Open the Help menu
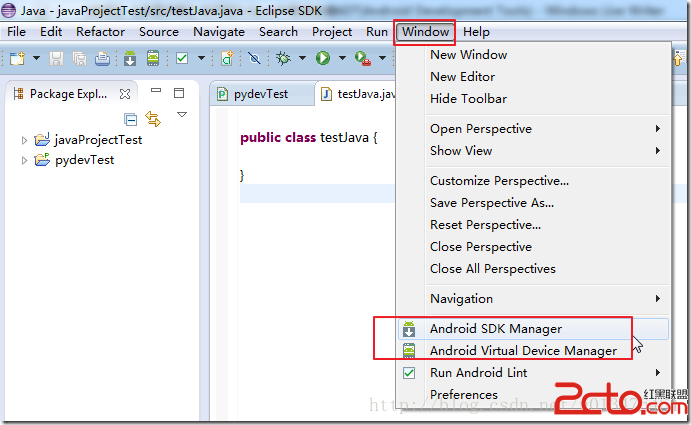This screenshot has width=691, height=425. pos(476,32)
